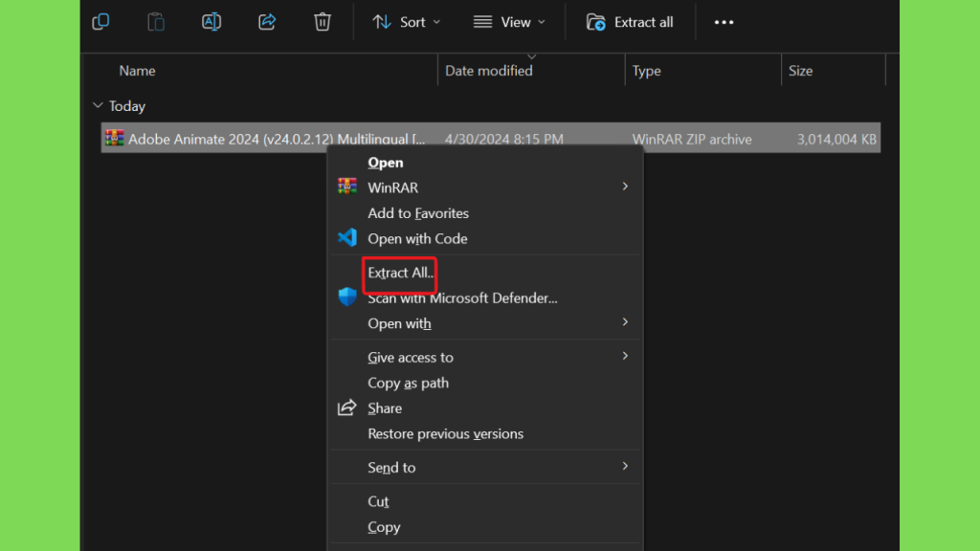Screen dimensions: 980x551
Task: Expand the Give access to submenu
Action: coord(485,358)
